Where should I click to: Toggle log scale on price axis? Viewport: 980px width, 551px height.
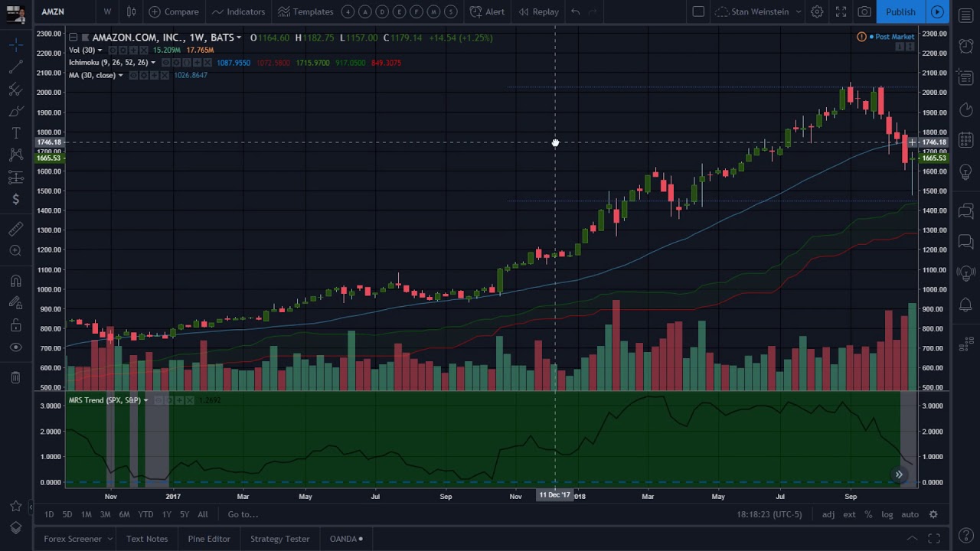click(887, 514)
